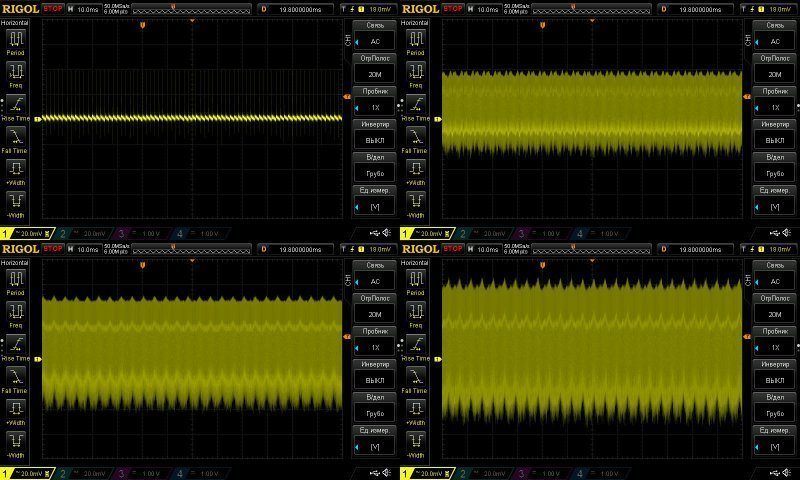
Task: Open Пробник 1X menu in bottom-right scope
Action: point(774,341)
